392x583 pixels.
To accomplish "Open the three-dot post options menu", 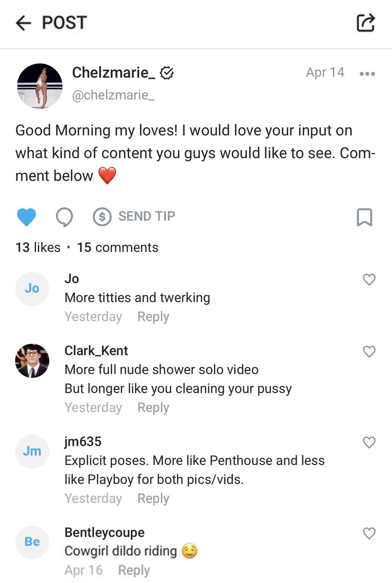I will pyautogui.click(x=367, y=74).
